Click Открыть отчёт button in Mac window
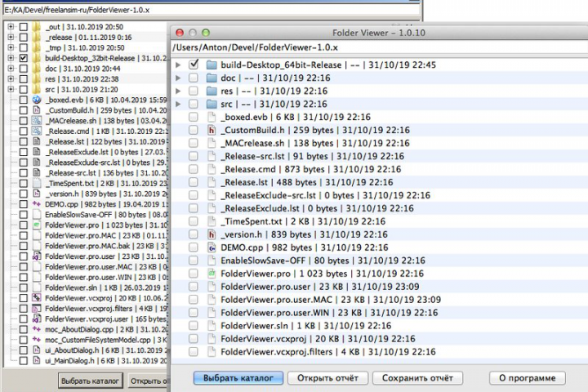588x392 pixels. pos(327,378)
